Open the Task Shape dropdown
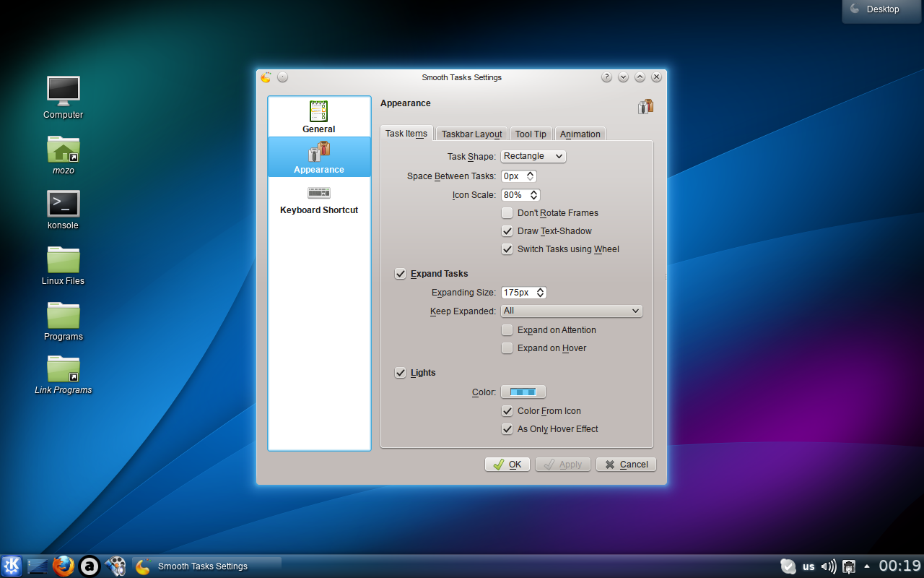Viewport: 924px width, 578px height. 533,156
